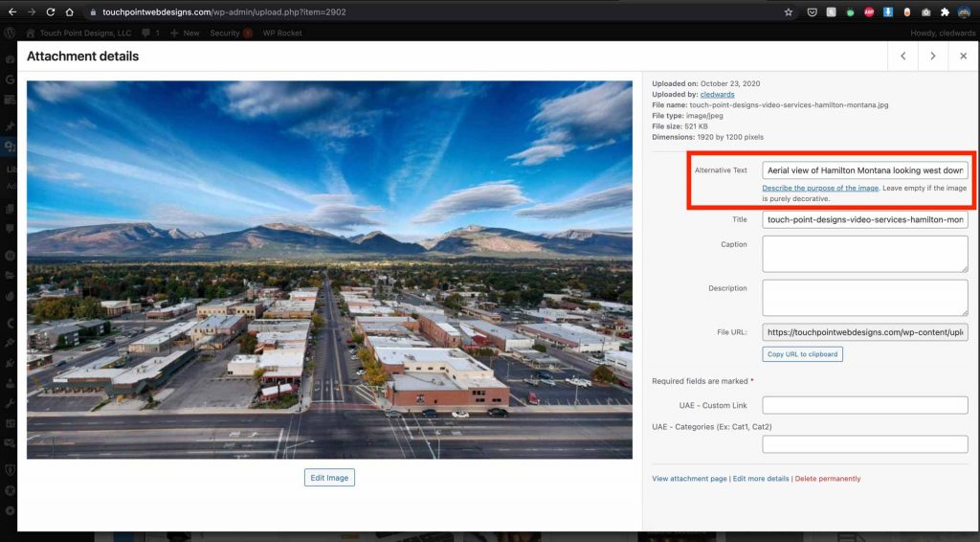Screen dimensions: 980x542
Task: Click into the Alternative Text field
Action: pyautogui.click(x=865, y=170)
